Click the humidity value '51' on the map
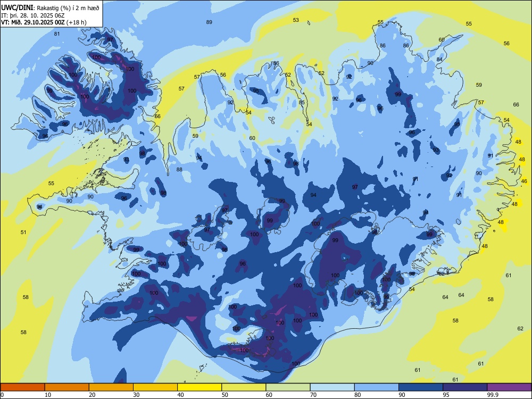 pyautogui.click(x=23, y=232)
